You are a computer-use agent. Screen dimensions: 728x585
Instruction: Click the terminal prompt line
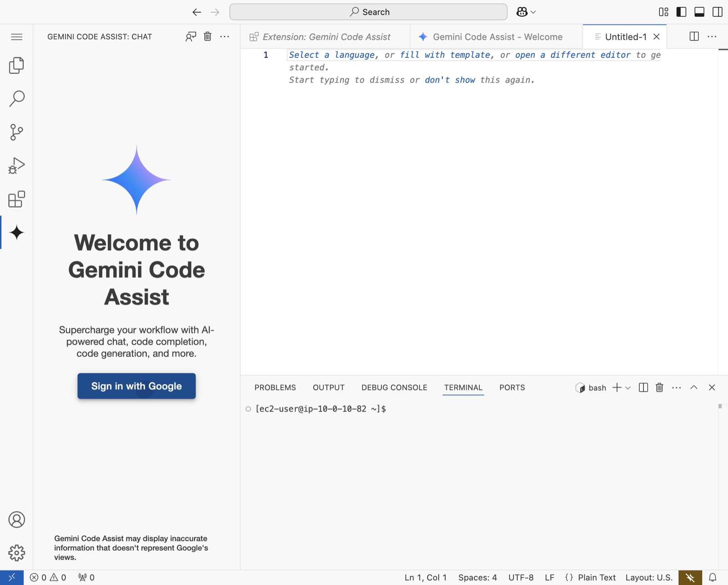pyautogui.click(x=321, y=409)
